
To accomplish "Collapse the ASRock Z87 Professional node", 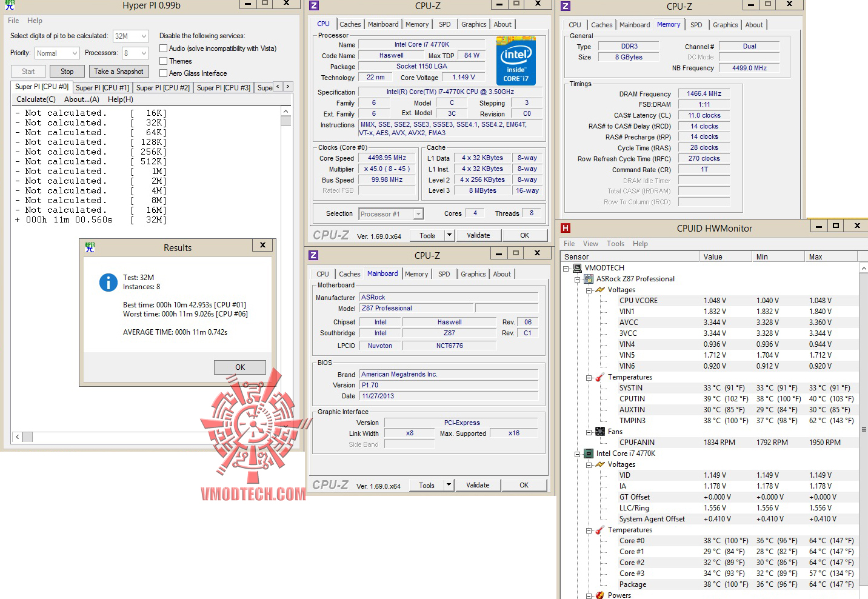I will [x=577, y=279].
